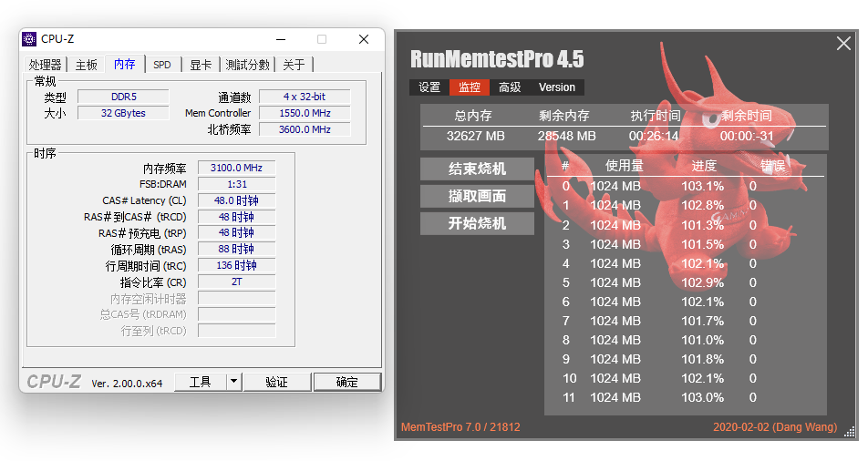Click the 工具 button in CPU-Z
Viewport: 868px width, 461px height.
point(201,382)
